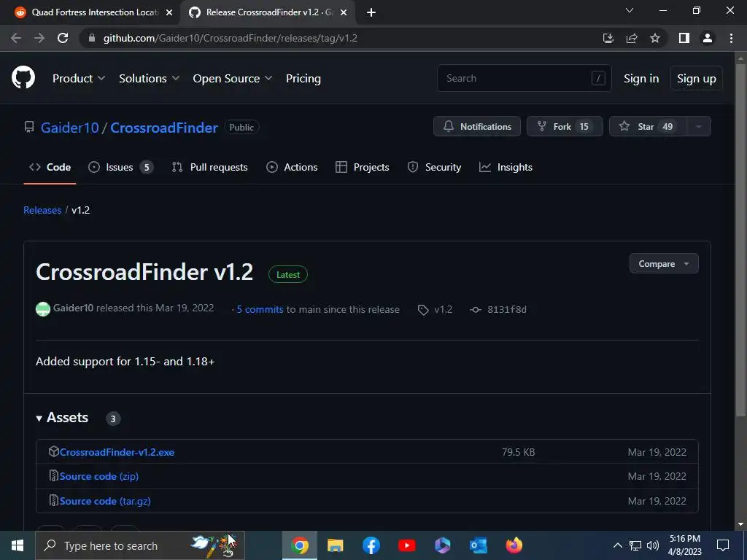
Task: Switch to the Issues tab
Action: click(120, 167)
